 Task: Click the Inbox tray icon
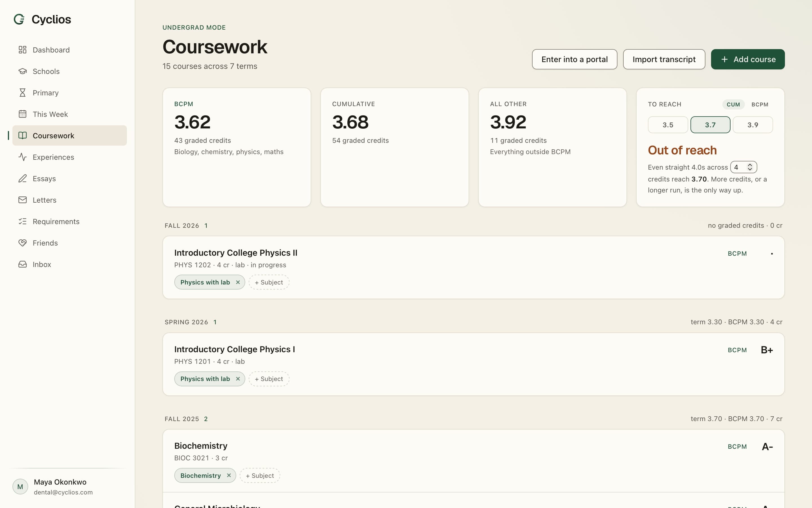click(x=23, y=264)
